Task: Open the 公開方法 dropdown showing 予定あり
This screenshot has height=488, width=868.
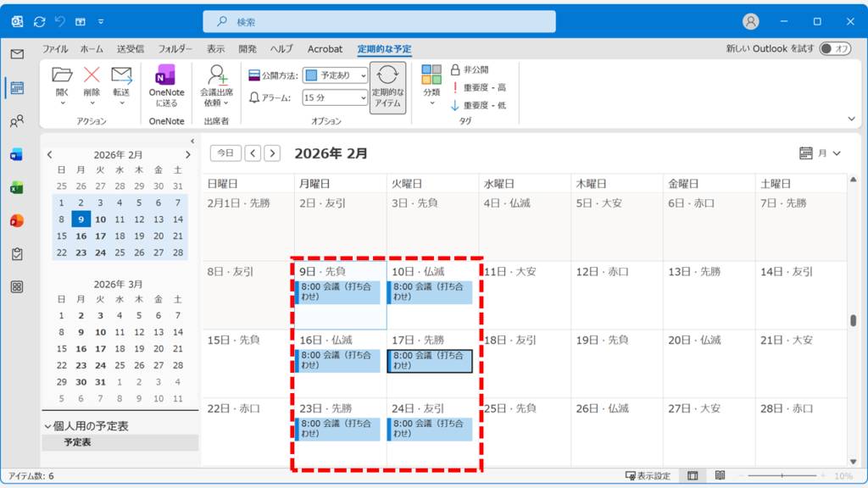Action: coord(336,75)
